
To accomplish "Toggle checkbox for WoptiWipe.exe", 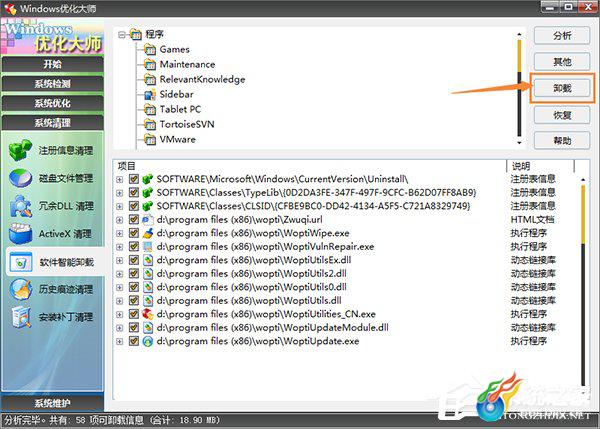I will pyautogui.click(x=134, y=233).
